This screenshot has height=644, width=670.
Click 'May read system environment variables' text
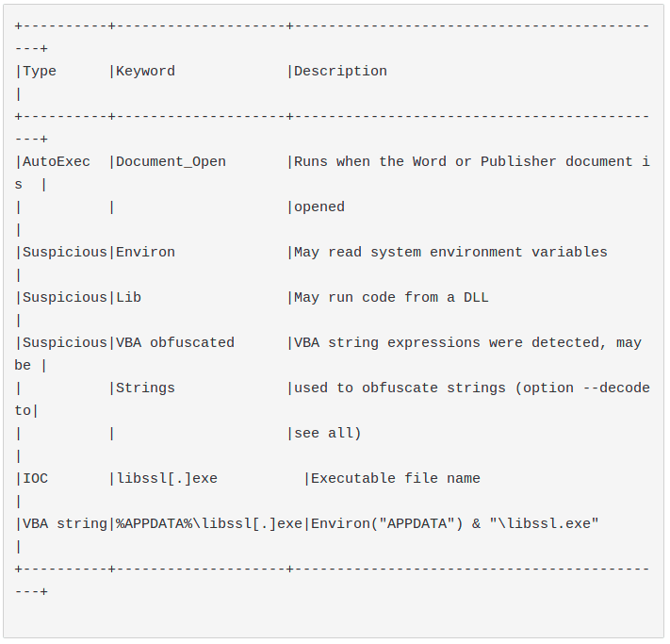(x=450, y=253)
